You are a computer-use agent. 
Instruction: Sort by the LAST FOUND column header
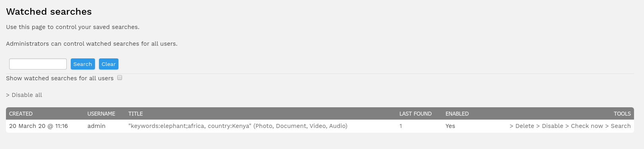pos(415,114)
